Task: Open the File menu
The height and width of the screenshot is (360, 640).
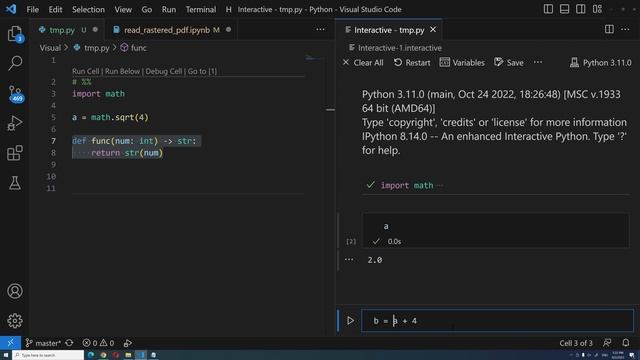Action: point(32,9)
